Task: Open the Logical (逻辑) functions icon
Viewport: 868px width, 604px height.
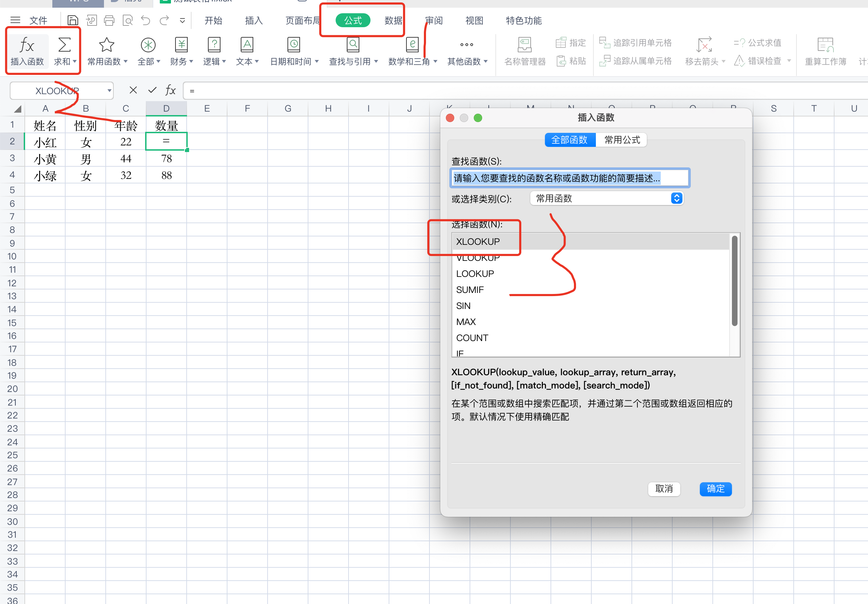Action: [214, 45]
